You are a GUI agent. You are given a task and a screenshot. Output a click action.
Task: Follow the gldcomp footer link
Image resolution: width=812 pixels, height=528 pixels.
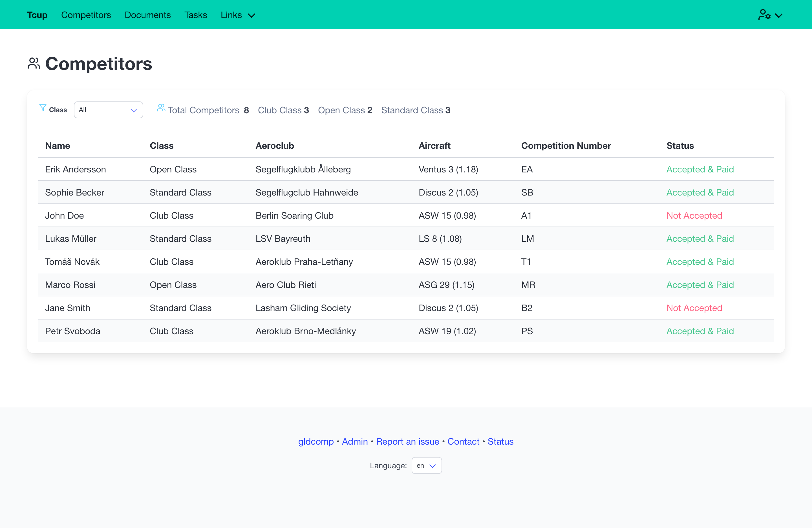pyautogui.click(x=316, y=442)
